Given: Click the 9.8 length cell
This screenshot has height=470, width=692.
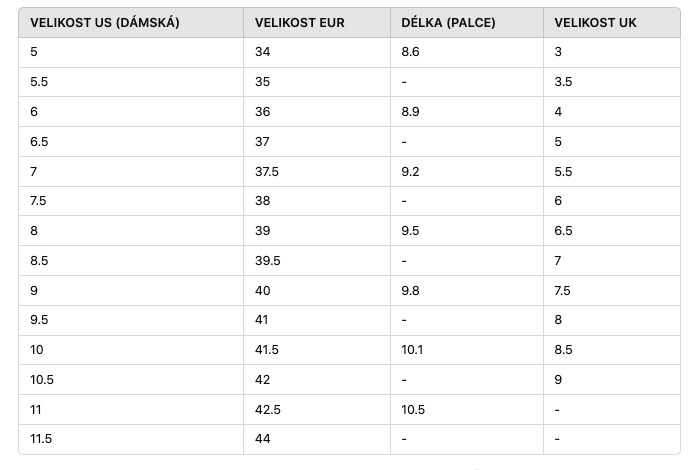Looking at the screenshot, I should point(467,291).
